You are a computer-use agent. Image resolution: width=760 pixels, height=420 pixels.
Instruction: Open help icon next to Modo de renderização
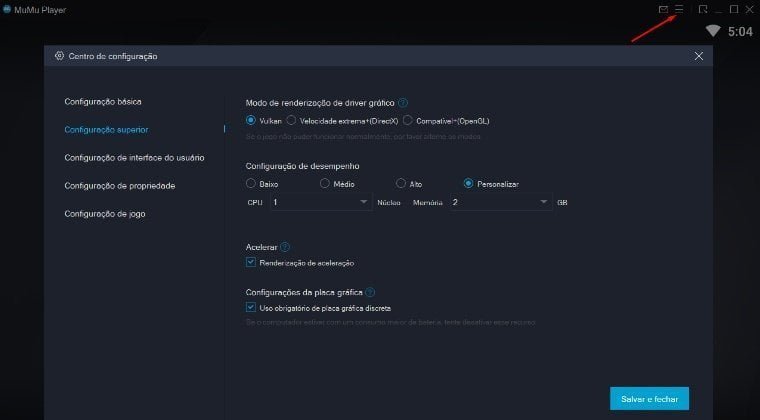coord(403,103)
